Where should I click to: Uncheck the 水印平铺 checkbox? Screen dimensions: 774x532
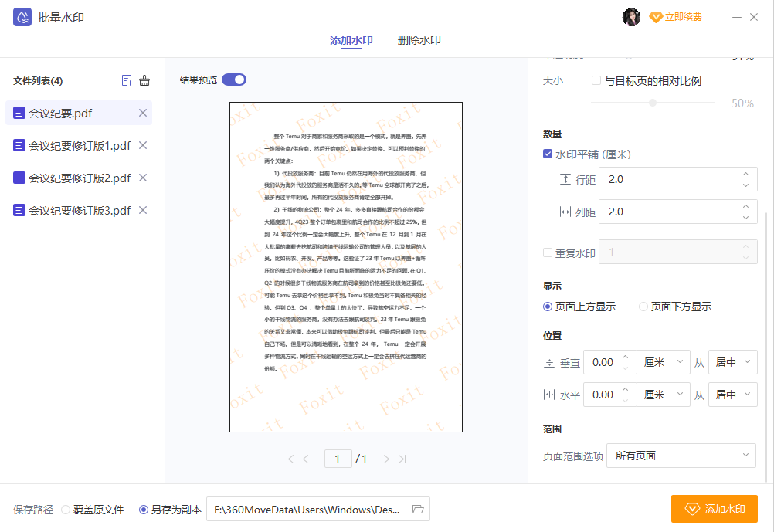[548, 154]
